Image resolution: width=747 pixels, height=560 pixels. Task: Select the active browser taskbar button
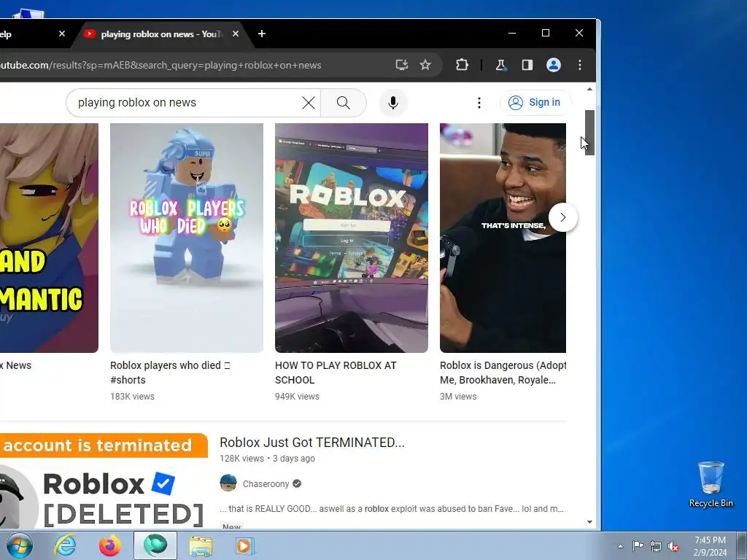pos(155,545)
